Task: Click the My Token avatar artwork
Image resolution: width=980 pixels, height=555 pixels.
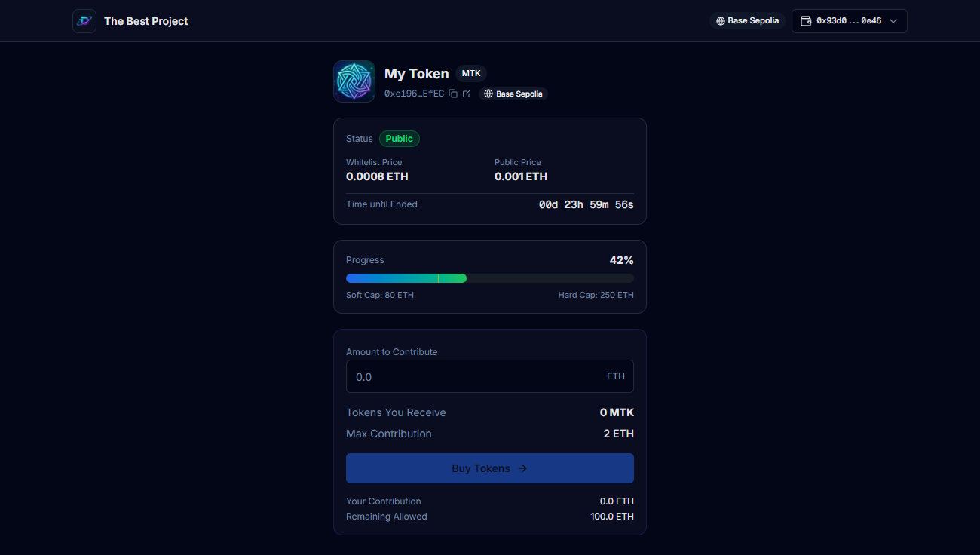Action: pos(354,81)
